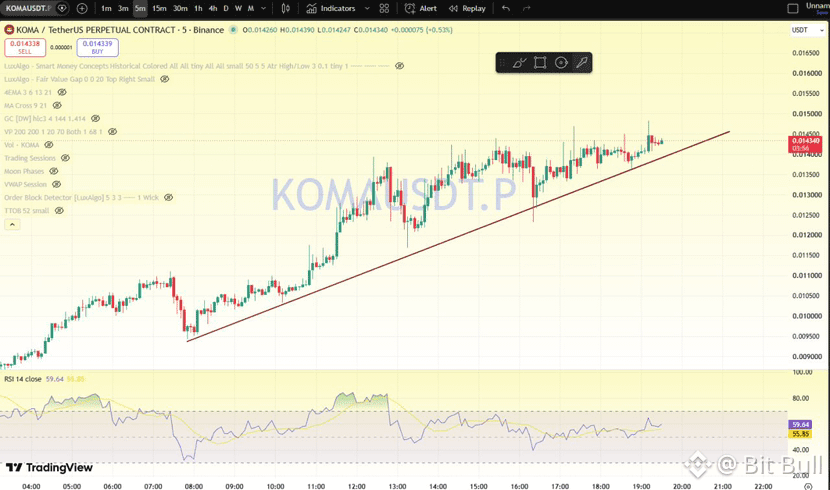The image size is (830, 490).
Task: Toggle visibility of TTOB 52 small
Action: 59,211
